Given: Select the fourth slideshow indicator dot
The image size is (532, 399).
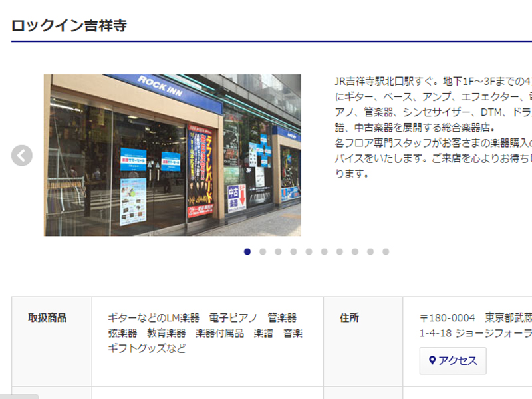Looking at the screenshot, I should click(293, 251).
